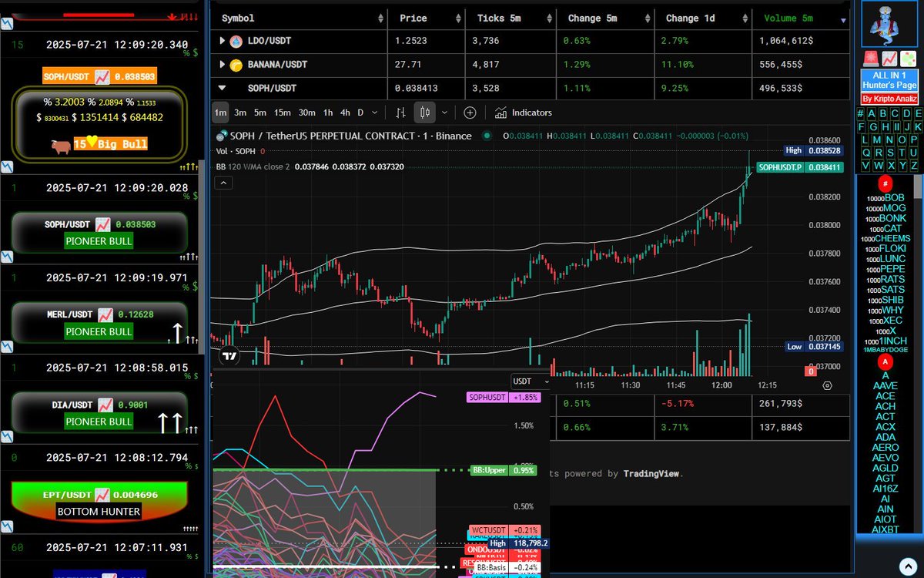Open the Indicators menu
This screenshot has width=924, height=578.
(x=524, y=113)
